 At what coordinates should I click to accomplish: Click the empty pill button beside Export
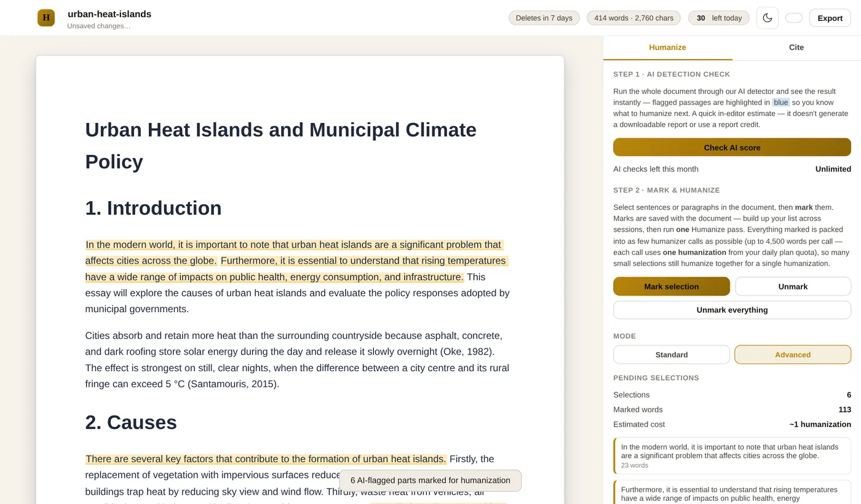pyautogui.click(x=793, y=18)
